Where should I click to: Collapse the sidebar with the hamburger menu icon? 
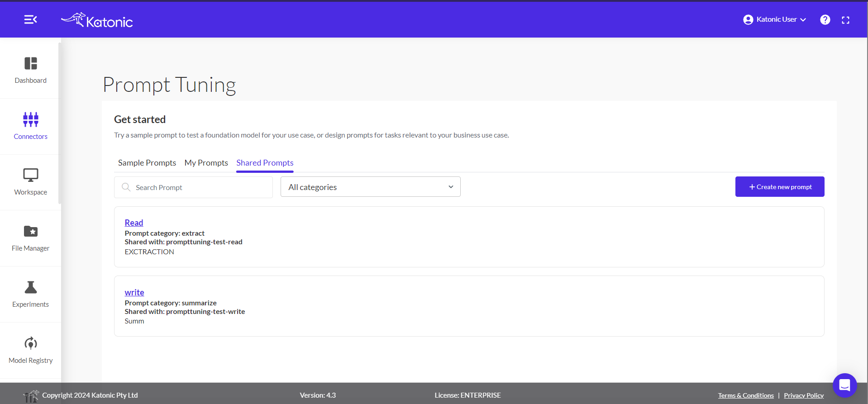30,19
